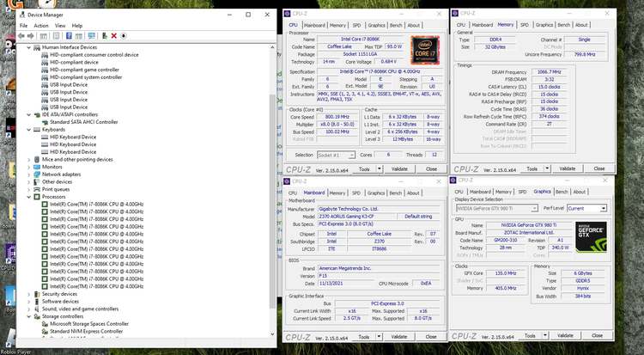644x355 pixels.
Task: Expand the Network adapters node
Action: point(28,174)
